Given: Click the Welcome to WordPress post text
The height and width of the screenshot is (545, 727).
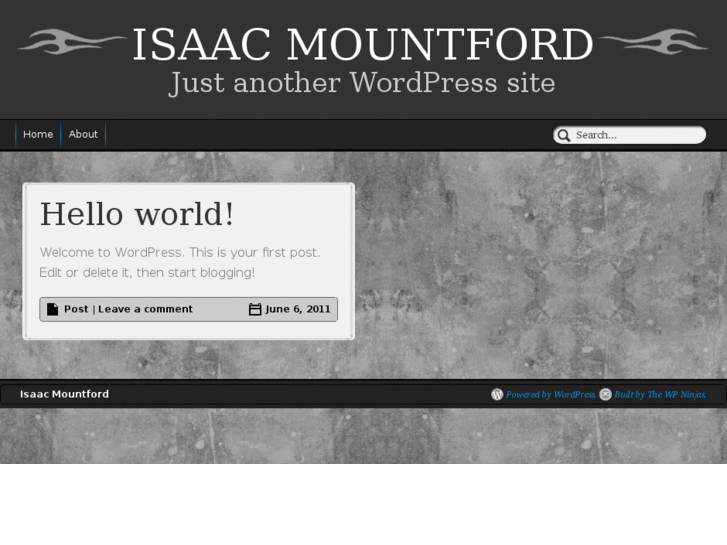Looking at the screenshot, I should click(180, 263).
